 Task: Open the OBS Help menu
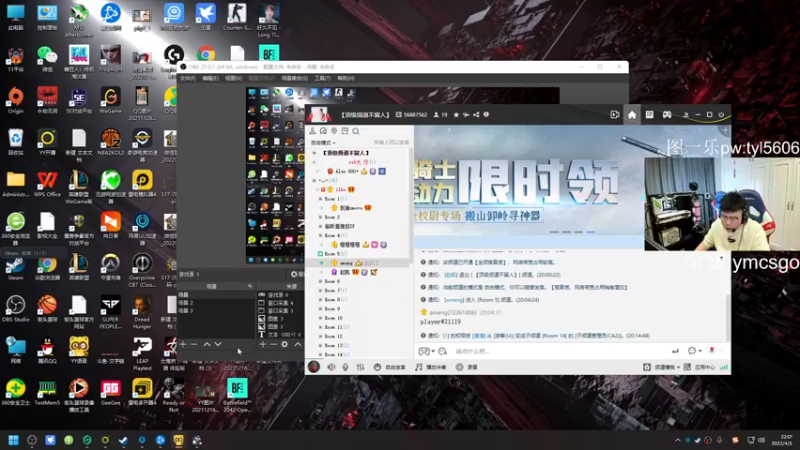coord(346,78)
